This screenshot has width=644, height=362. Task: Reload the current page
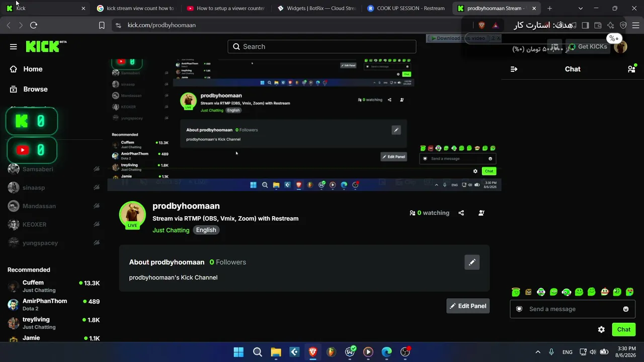(34, 25)
